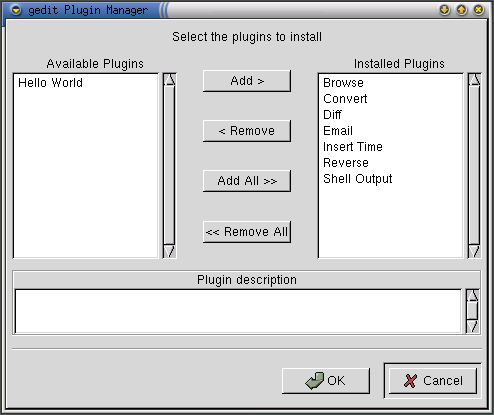Close the Plugin Manager window with the title bar close icon
The height and width of the screenshot is (415, 494).
[478, 10]
